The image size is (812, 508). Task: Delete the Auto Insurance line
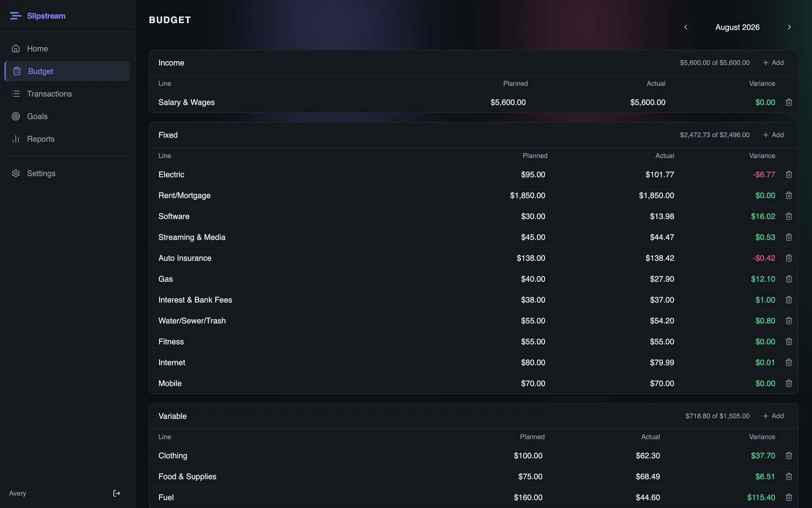point(789,258)
